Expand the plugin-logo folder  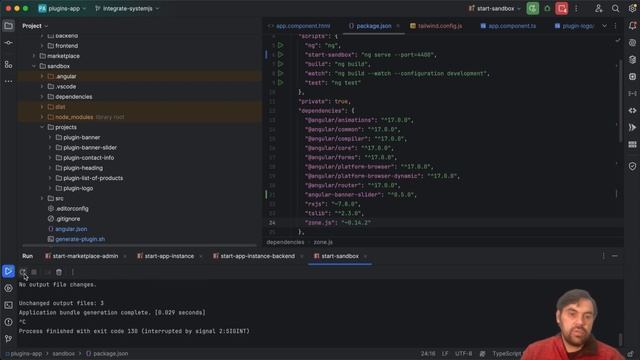coord(50,188)
